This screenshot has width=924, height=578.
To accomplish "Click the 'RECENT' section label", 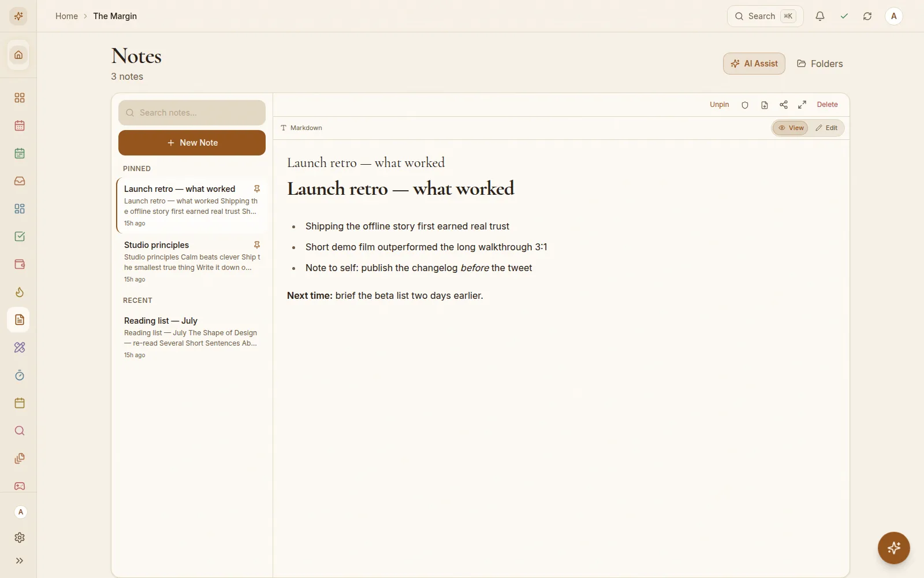I will coord(137,301).
